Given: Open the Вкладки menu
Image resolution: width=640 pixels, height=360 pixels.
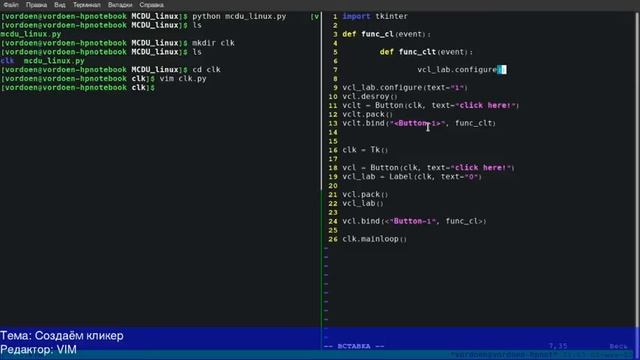Looking at the screenshot, I should coord(120,5).
